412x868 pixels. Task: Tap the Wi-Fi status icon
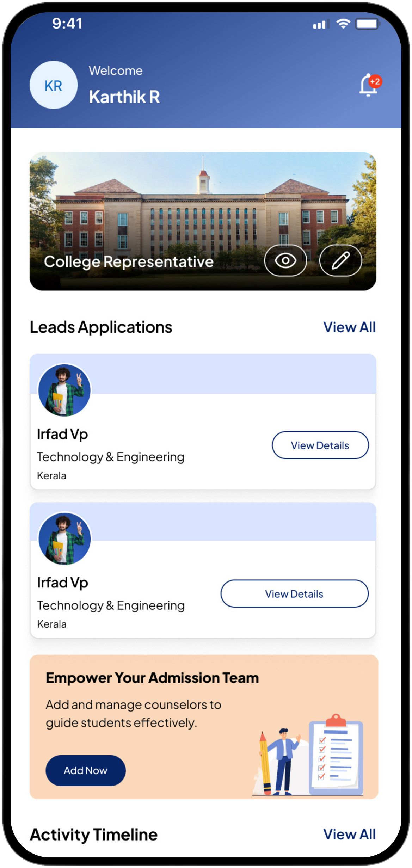pos(343,24)
